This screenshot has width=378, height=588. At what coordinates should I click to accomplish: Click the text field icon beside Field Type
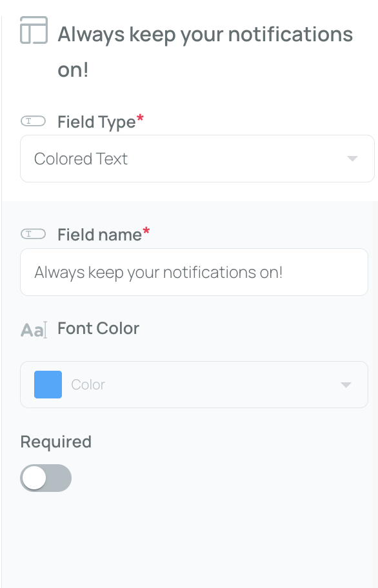[33, 121]
